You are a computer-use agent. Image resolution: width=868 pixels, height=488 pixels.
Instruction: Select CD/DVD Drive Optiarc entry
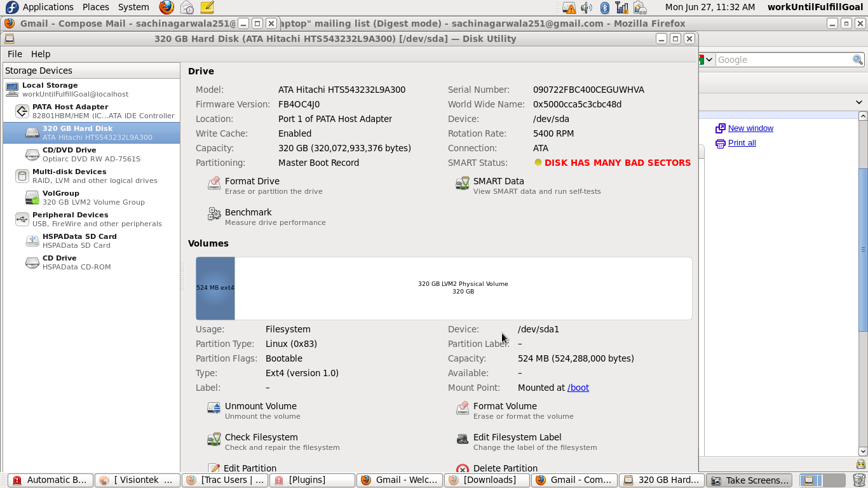92,154
